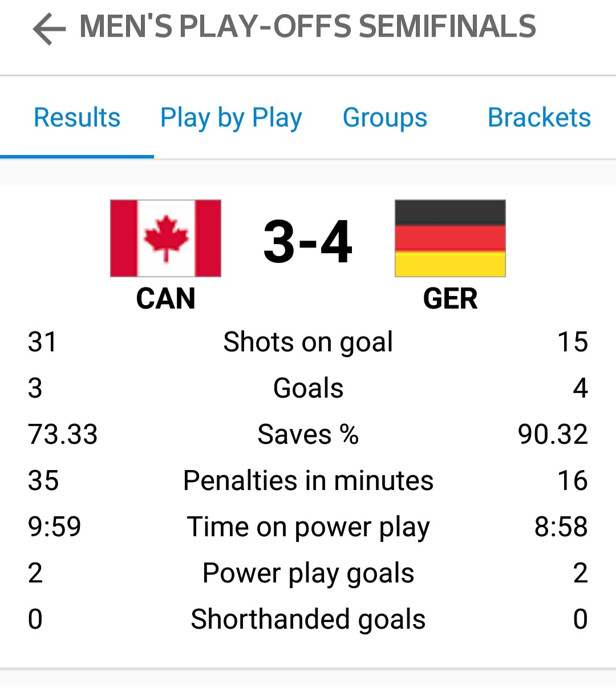Click the GER team label
The width and height of the screenshot is (616, 696).
pos(450,298)
